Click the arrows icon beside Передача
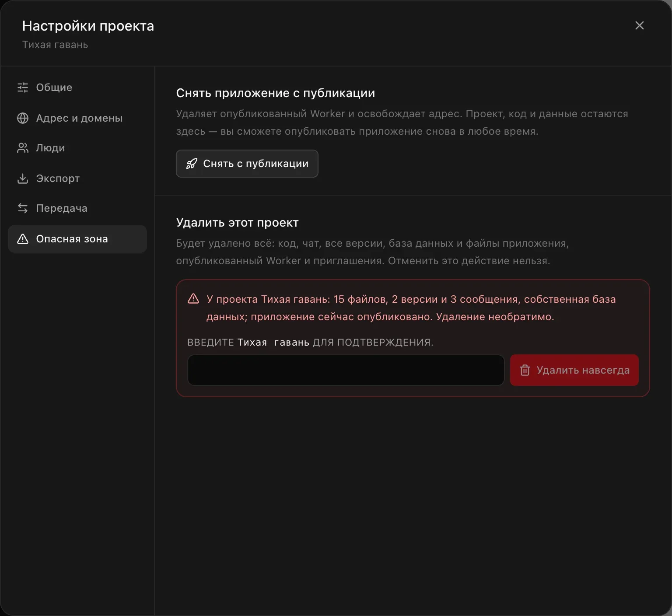Viewport: 672px width, 616px height. click(23, 208)
